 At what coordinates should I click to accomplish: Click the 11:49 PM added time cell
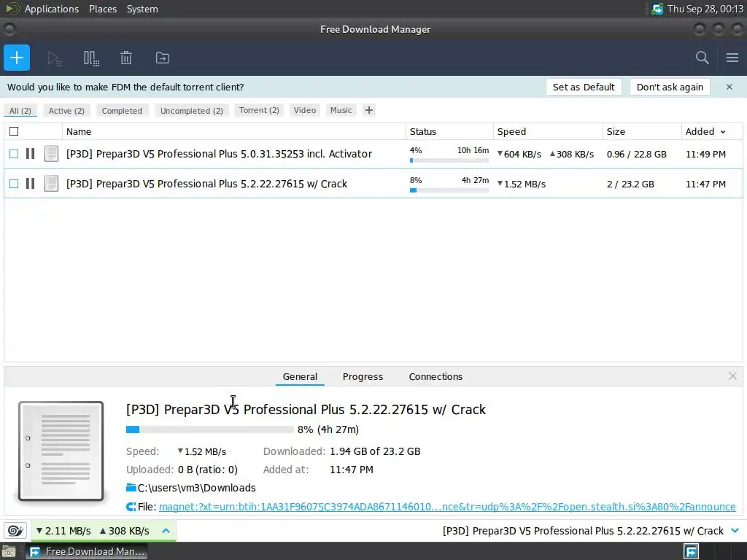coord(705,155)
